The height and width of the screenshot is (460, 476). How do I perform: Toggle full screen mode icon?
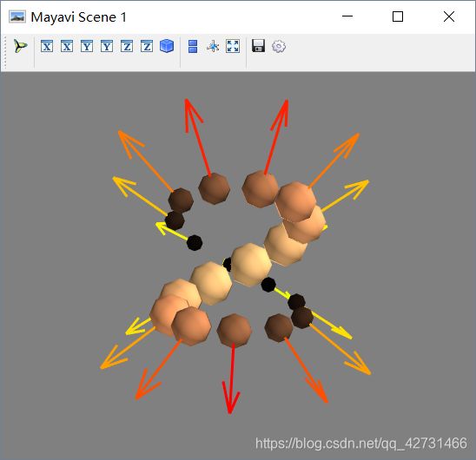[233, 46]
